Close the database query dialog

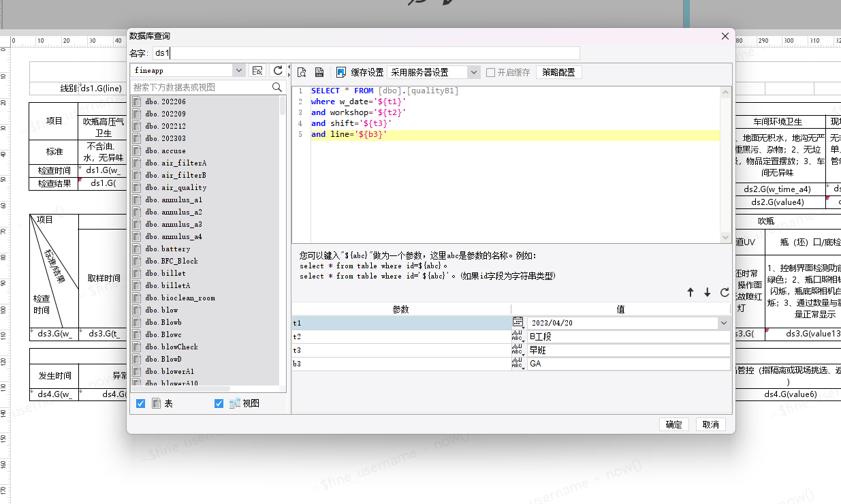coord(725,36)
